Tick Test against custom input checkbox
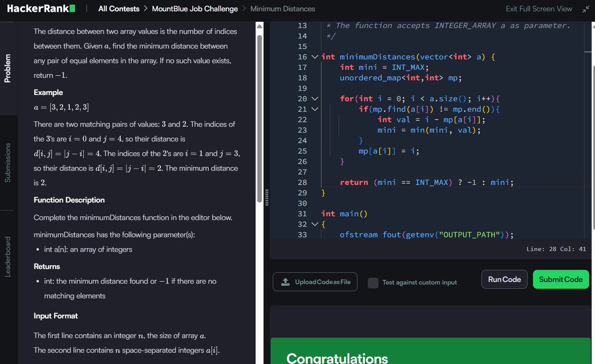The width and height of the screenshot is (595, 364). click(x=373, y=282)
